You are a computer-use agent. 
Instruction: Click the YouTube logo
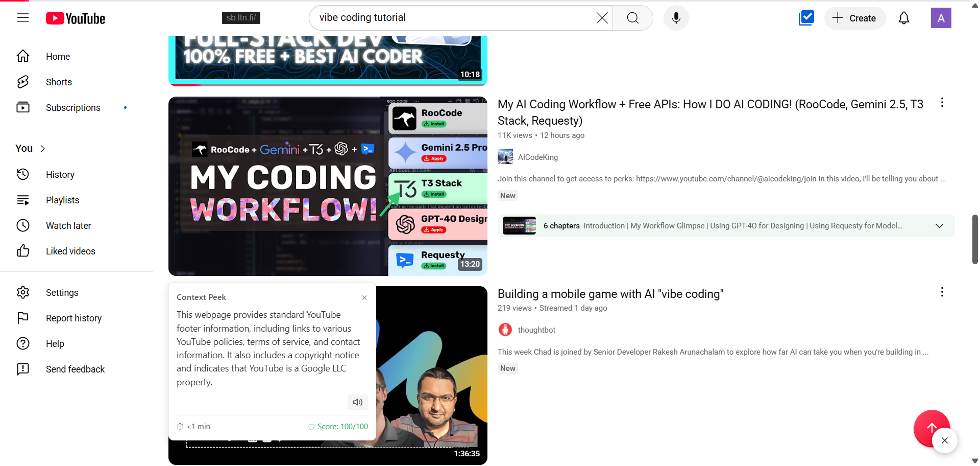tap(76, 18)
